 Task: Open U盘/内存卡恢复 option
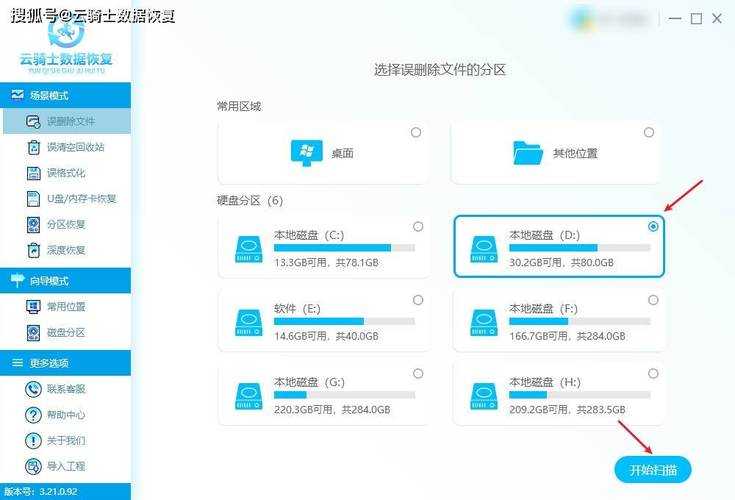pyautogui.click(x=65, y=199)
